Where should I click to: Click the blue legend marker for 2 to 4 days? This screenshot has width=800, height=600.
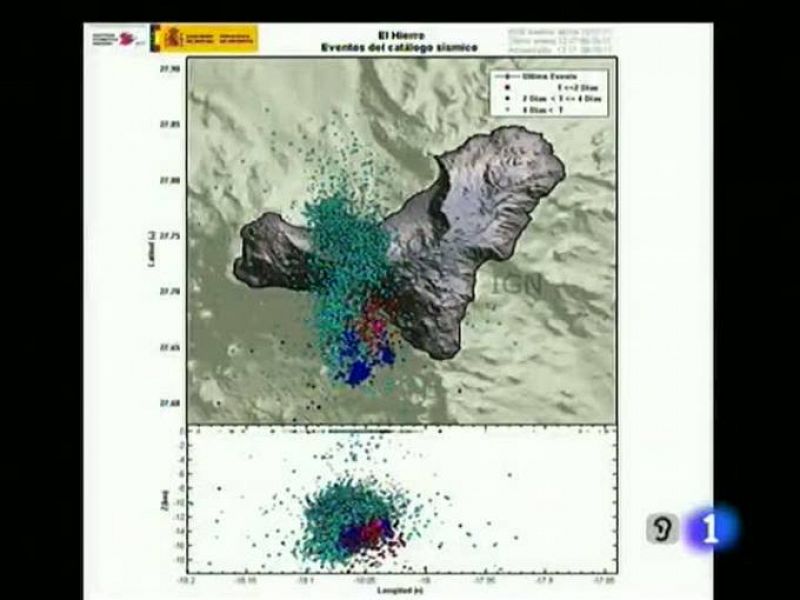(510, 98)
